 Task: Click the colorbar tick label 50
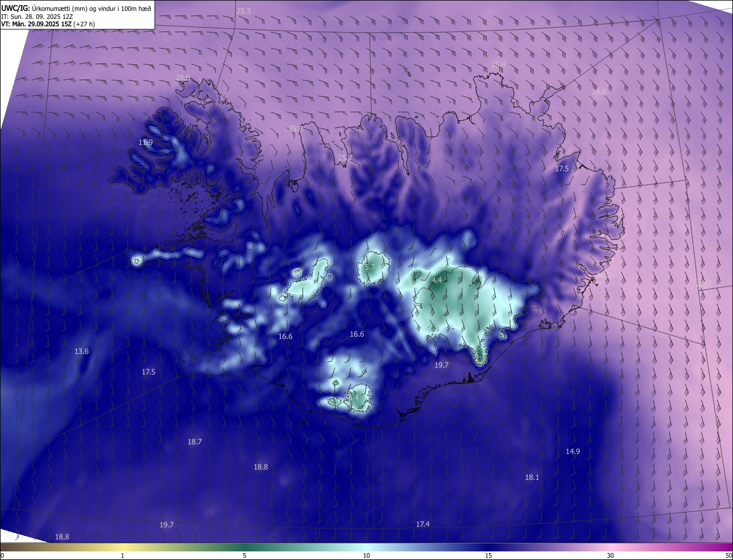coord(728,555)
